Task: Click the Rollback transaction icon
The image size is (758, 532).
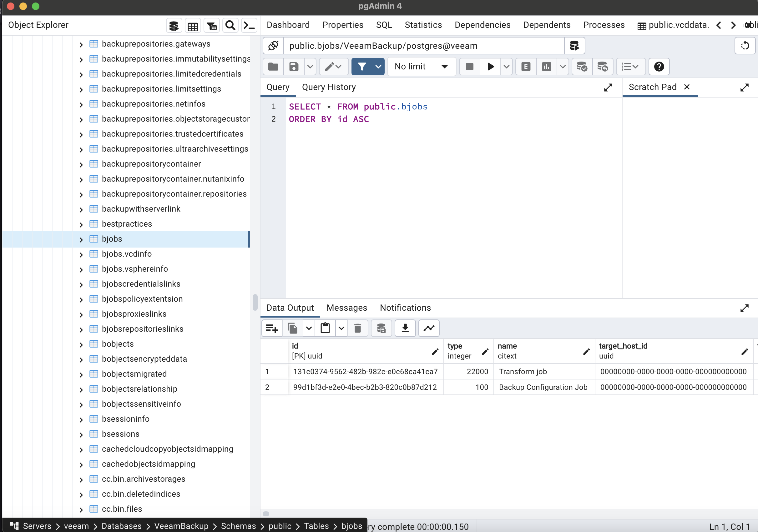Action: pos(603,67)
